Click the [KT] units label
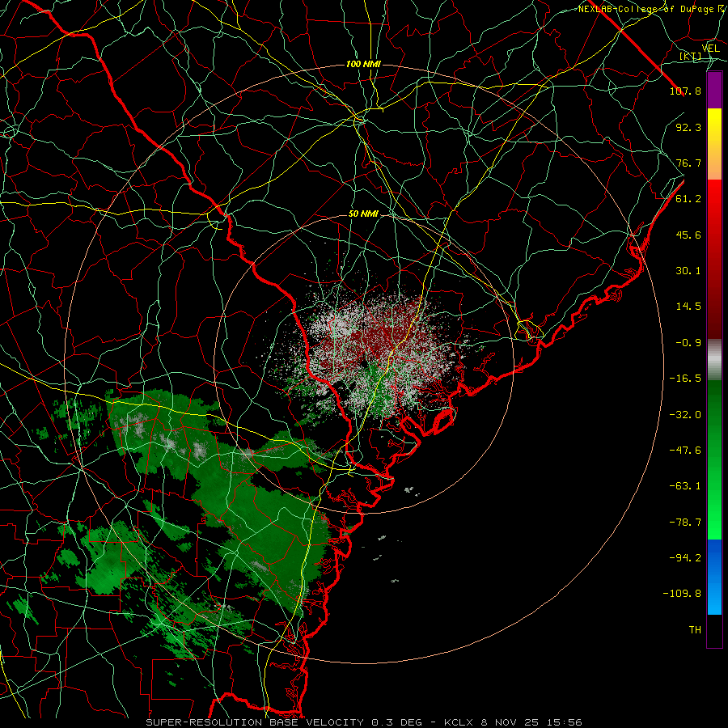Viewport: 728px width, 728px height. coord(691,57)
